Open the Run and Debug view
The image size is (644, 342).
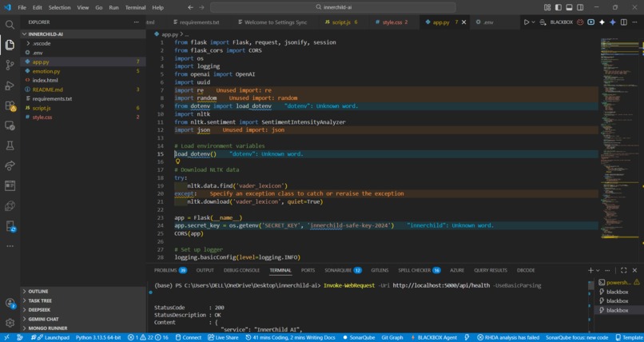(10, 85)
